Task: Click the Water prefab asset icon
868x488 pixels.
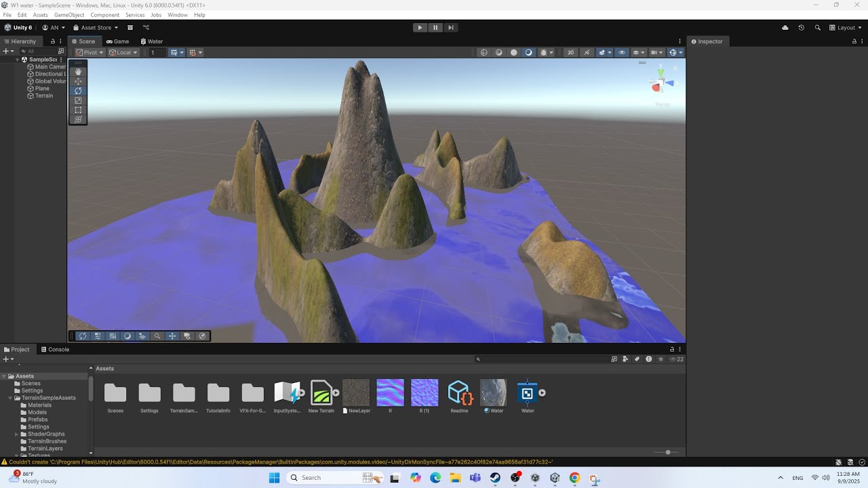Action: tap(527, 392)
